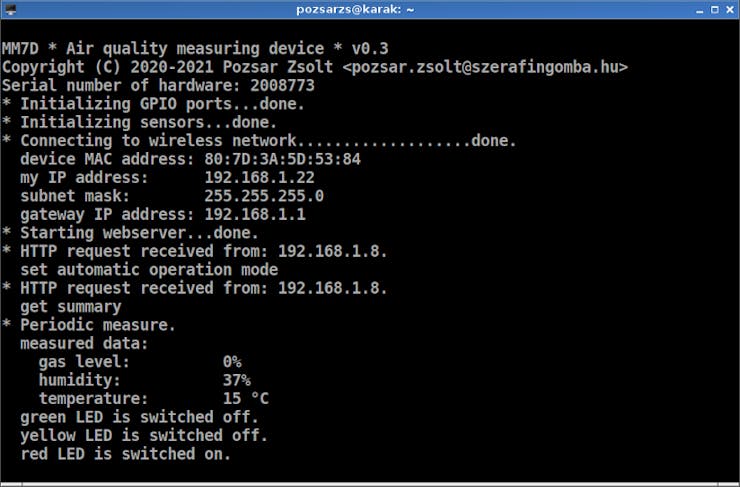
Task: Click the 'get summary' line
Action: pyautogui.click(x=70, y=306)
